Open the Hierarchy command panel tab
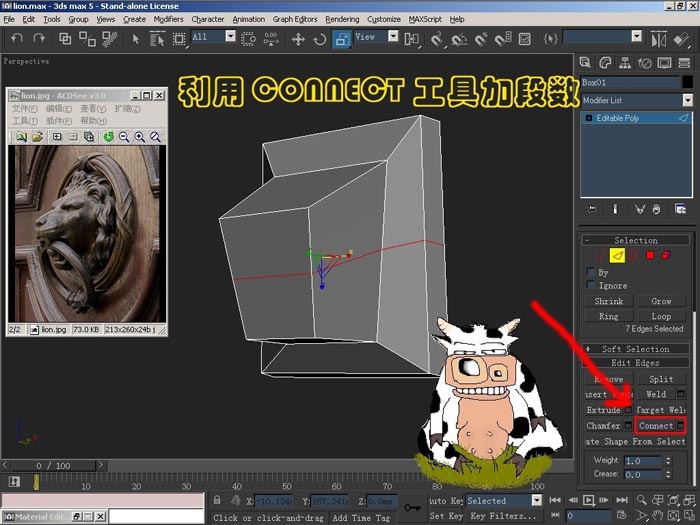Image resolution: width=700 pixels, height=525 pixels. (x=625, y=63)
